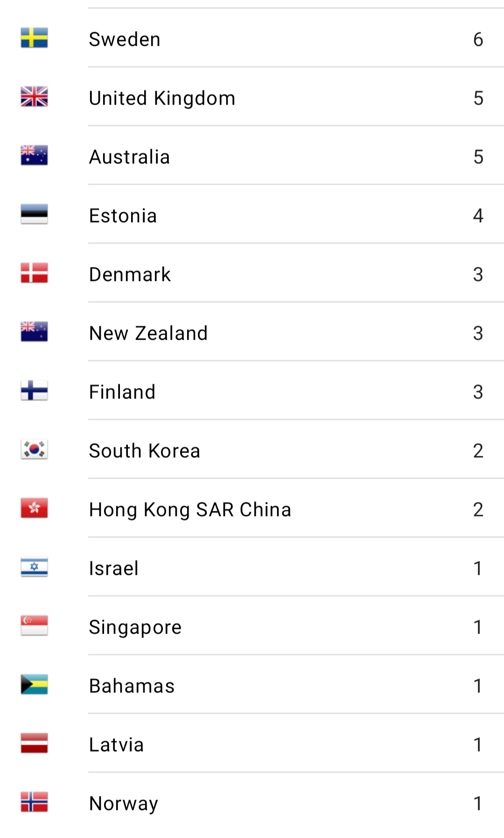504x838 pixels.
Task: Tap the Singapore flag icon
Action: click(34, 626)
